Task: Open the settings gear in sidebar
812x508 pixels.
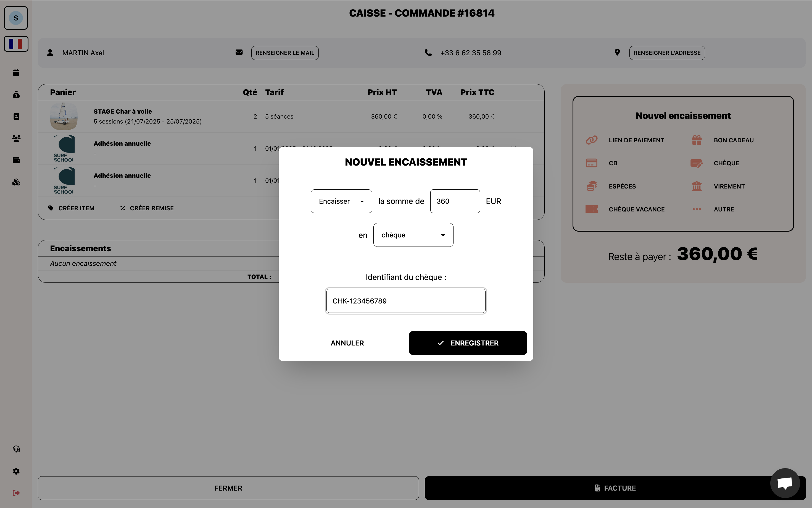Action: [x=16, y=471]
